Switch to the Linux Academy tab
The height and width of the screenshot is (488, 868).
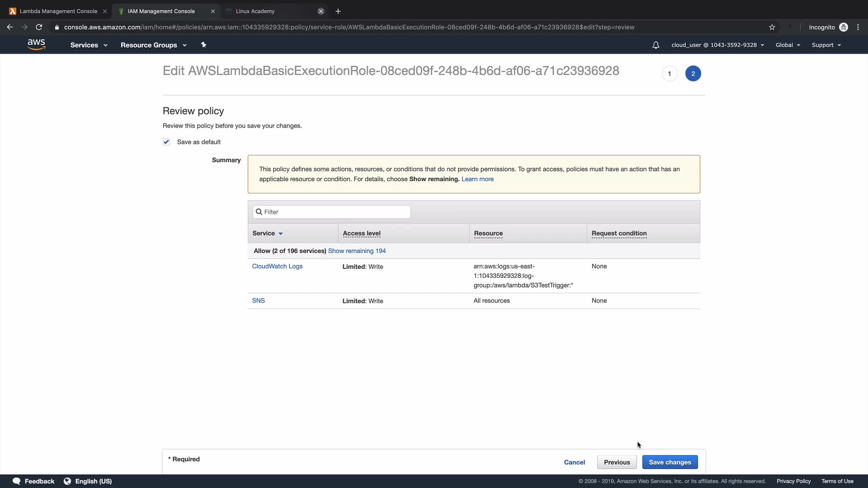pyautogui.click(x=255, y=11)
